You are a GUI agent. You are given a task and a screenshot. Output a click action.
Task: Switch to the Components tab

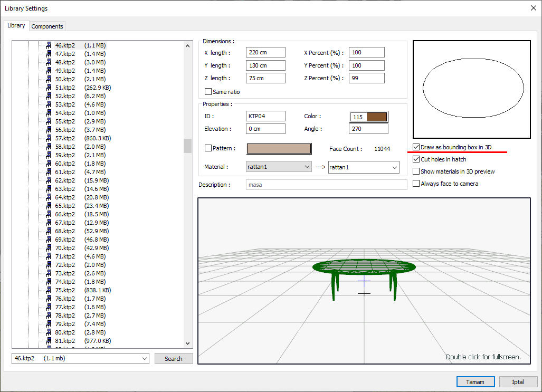[x=47, y=26]
